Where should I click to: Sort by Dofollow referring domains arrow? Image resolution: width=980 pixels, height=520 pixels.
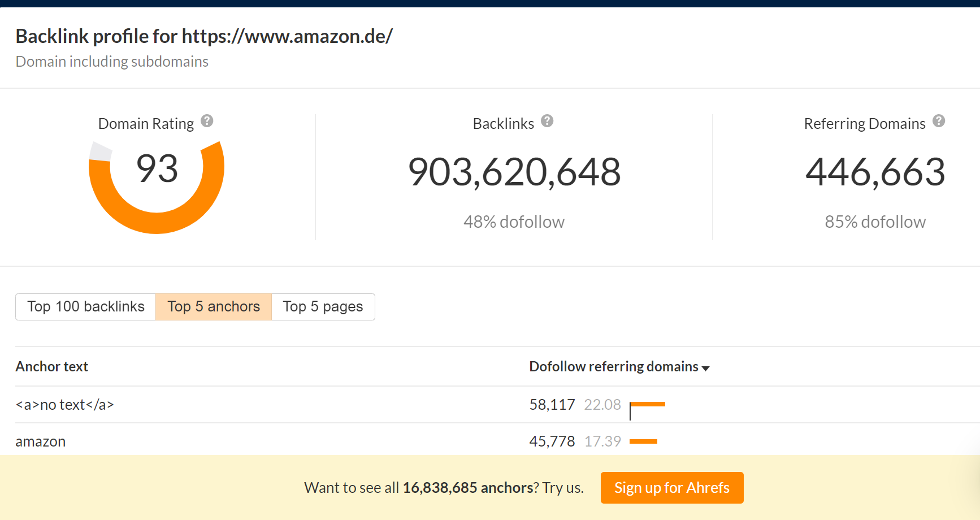(705, 369)
